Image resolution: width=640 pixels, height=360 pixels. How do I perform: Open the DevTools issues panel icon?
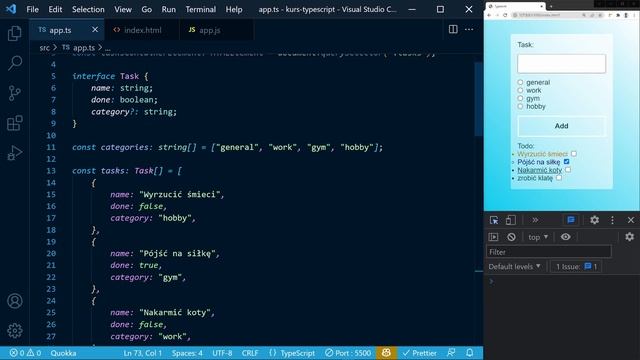[x=571, y=220]
